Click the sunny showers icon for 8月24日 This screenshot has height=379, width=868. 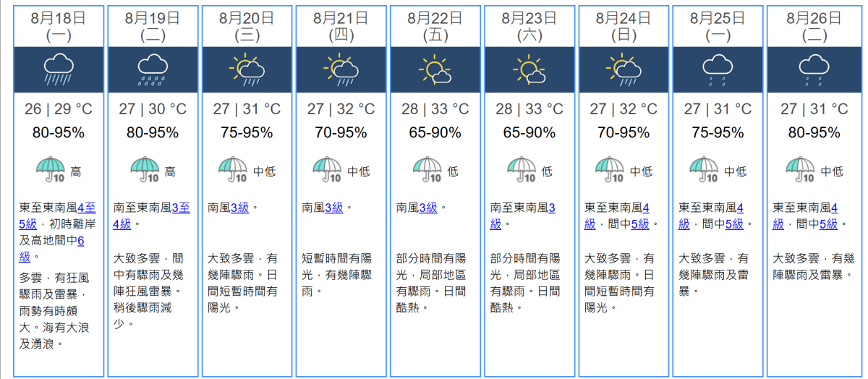(x=623, y=69)
